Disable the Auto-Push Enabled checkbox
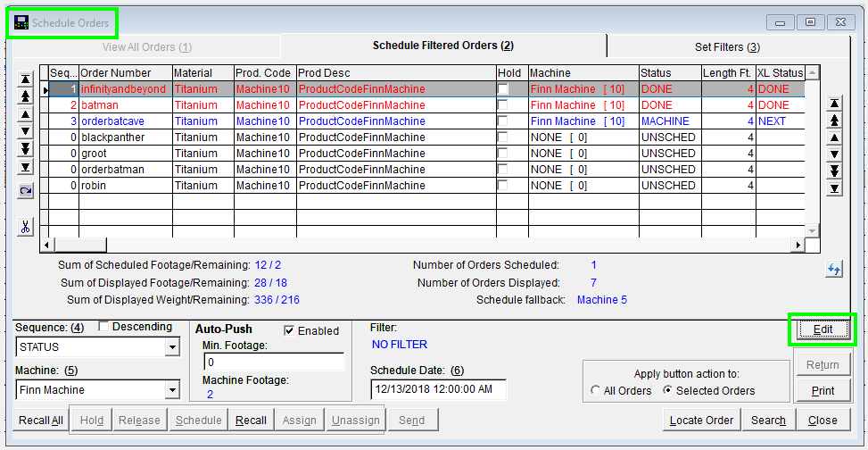This screenshot has height=450, width=868. pos(288,331)
